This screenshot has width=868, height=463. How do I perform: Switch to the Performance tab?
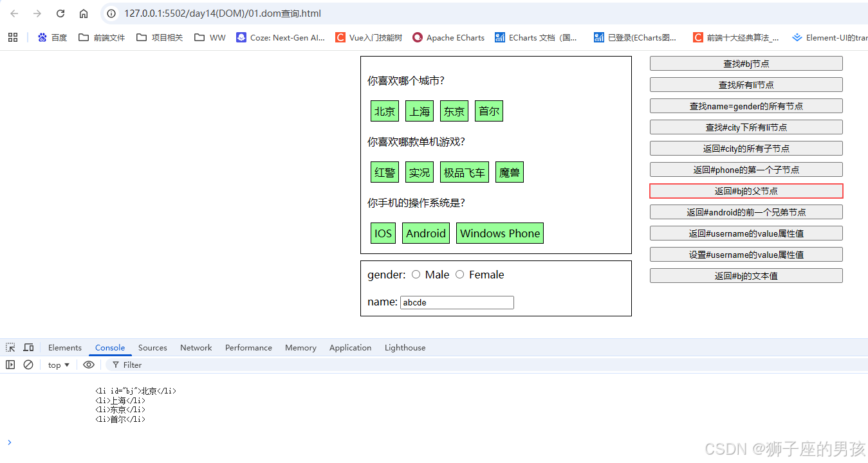pyautogui.click(x=248, y=347)
